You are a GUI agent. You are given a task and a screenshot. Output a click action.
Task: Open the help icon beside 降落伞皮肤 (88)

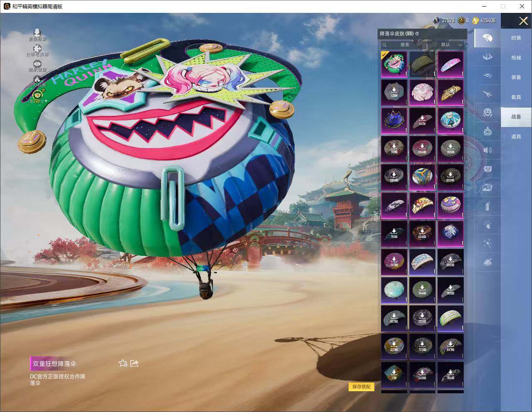pyautogui.click(x=417, y=34)
